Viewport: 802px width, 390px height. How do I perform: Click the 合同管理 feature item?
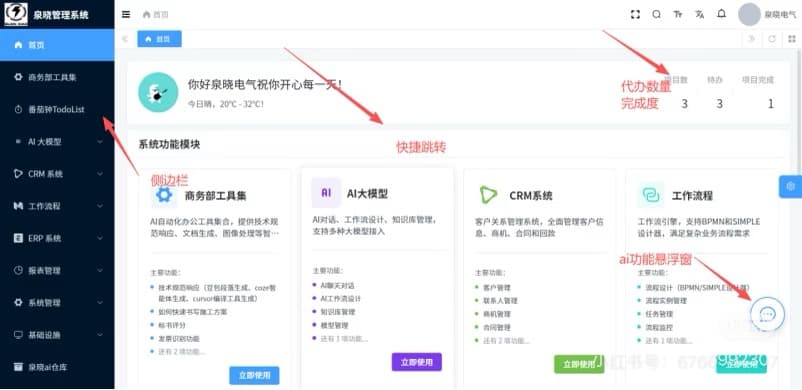(x=497, y=328)
